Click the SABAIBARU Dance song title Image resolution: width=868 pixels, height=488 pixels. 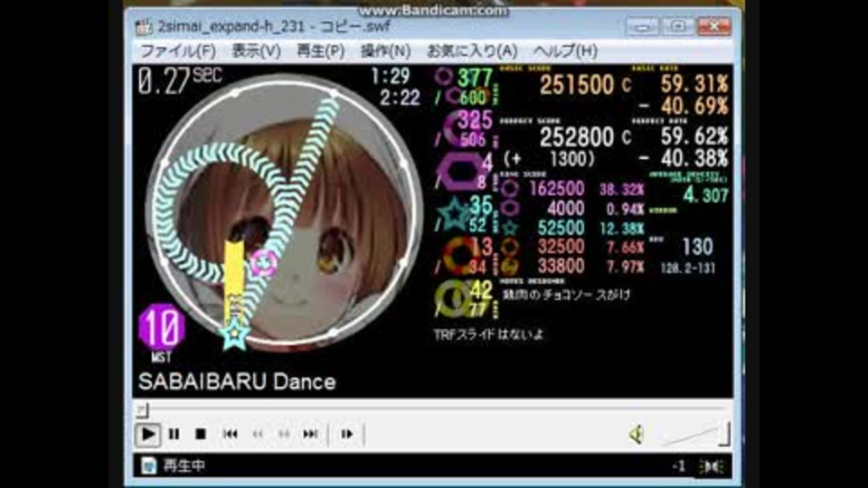point(237,381)
